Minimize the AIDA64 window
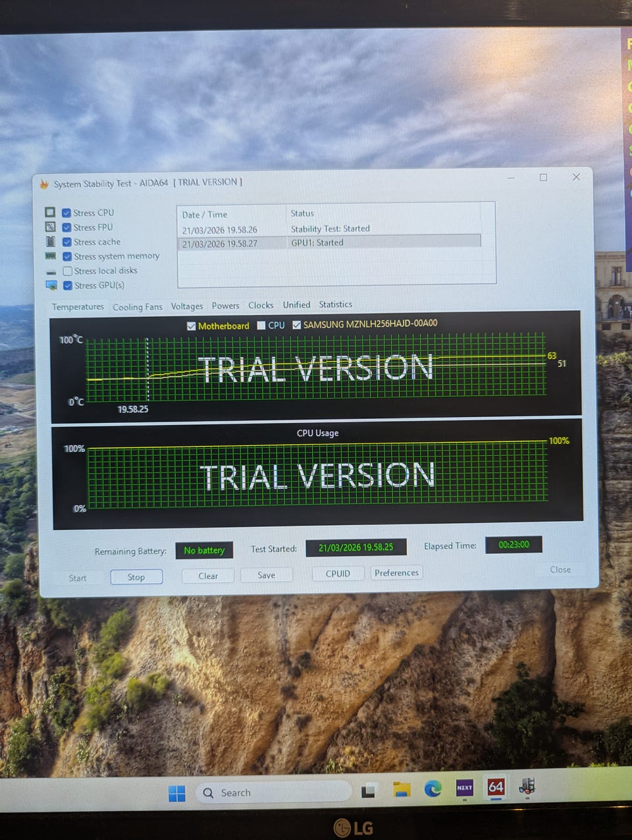632x840 pixels. pos(511,178)
